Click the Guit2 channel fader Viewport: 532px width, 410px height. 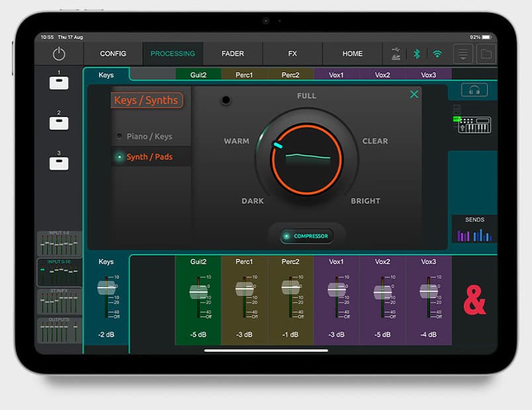pyautogui.click(x=199, y=292)
